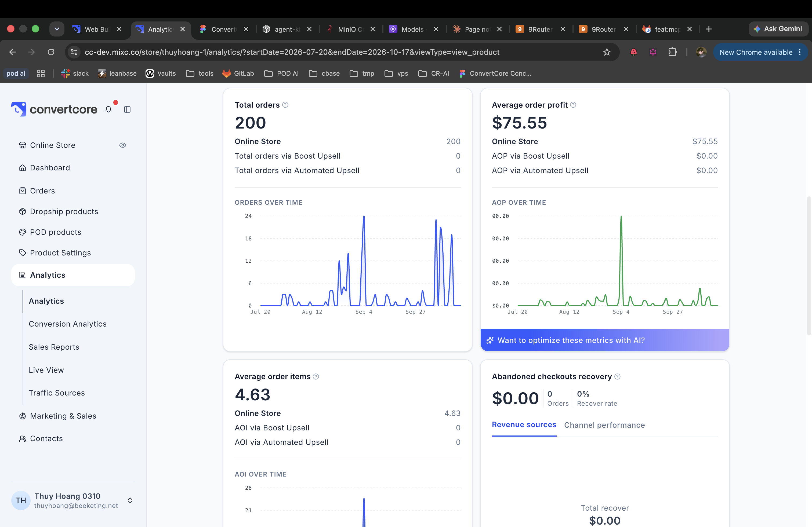Open Chrome update three-dot menu
The height and width of the screenshot is (527, 812).
pos(800,52)
